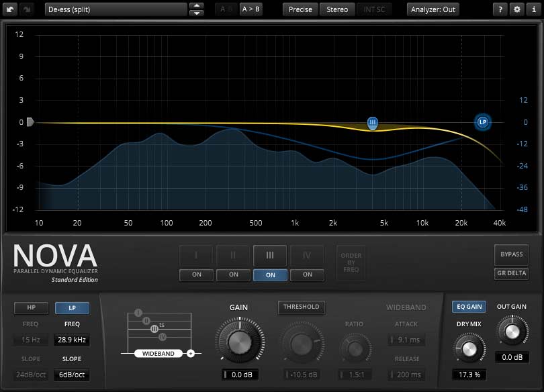Image resolution: width=544 pixels, height=392 pixels.
Task: Click the BYPASS button
Action: (x=511, y=254)
